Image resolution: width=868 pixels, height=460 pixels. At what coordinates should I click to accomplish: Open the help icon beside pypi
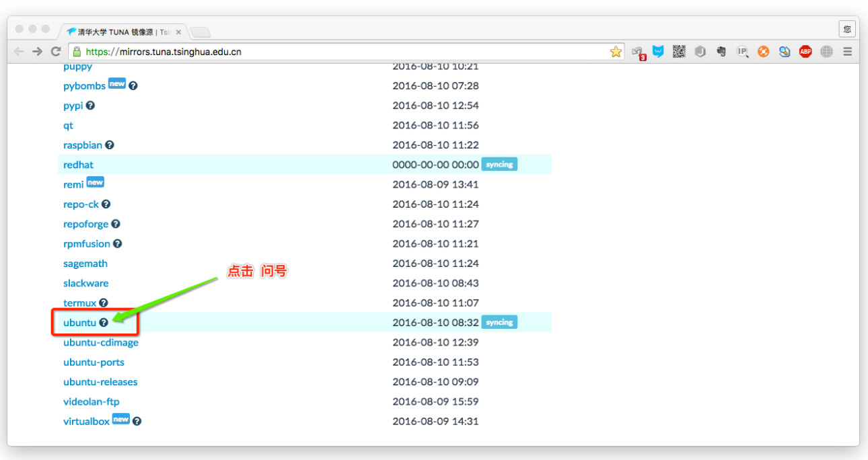[89, 106]
